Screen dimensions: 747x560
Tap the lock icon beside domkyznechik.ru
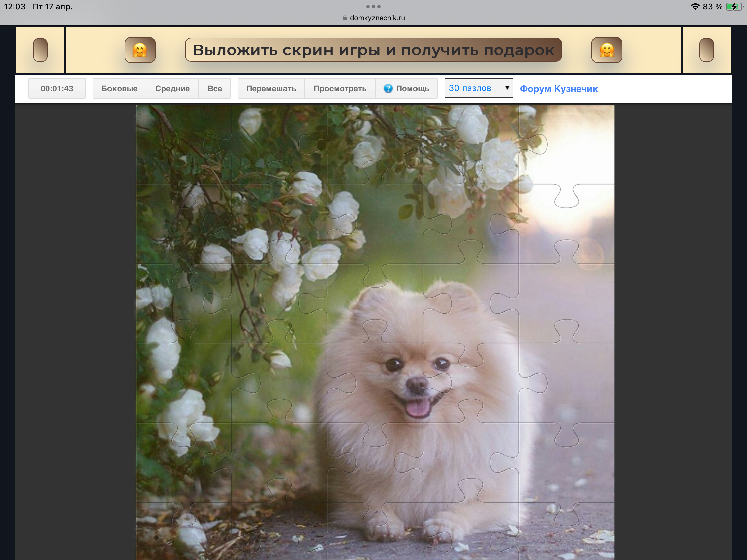click(x=345, y=18)
